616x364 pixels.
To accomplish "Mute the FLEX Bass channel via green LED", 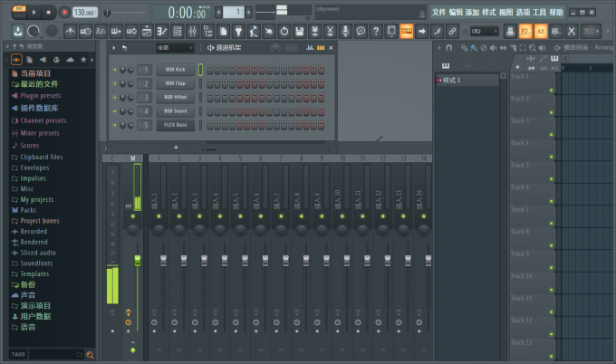I will pyautogui.click(x=115, y=125).
